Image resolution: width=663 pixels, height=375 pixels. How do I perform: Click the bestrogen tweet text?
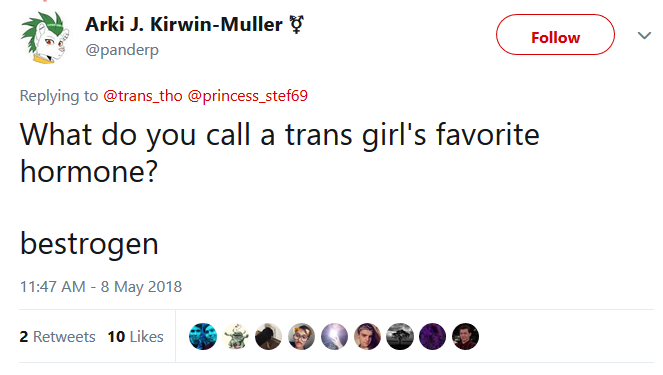pyautogui.click(x=89, y=244)
